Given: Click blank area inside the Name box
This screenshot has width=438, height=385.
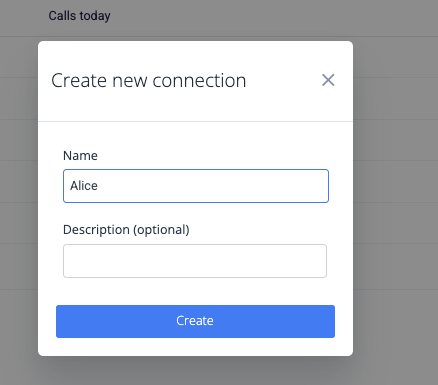Looking at the screenshot, I should click(x=213, y=186).
